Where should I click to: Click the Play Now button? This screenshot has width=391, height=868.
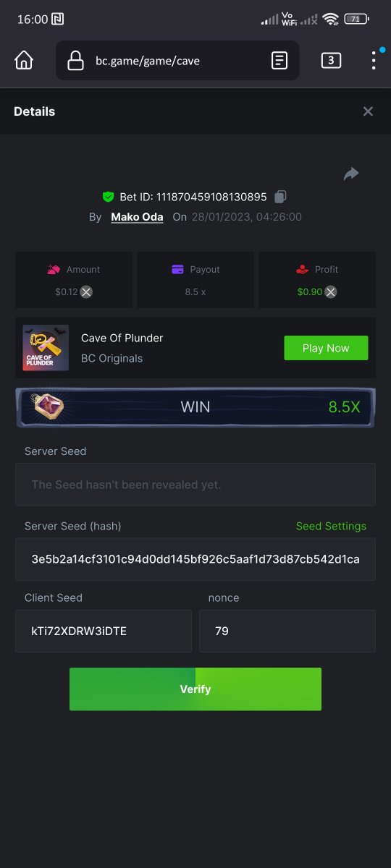(326, 348)
